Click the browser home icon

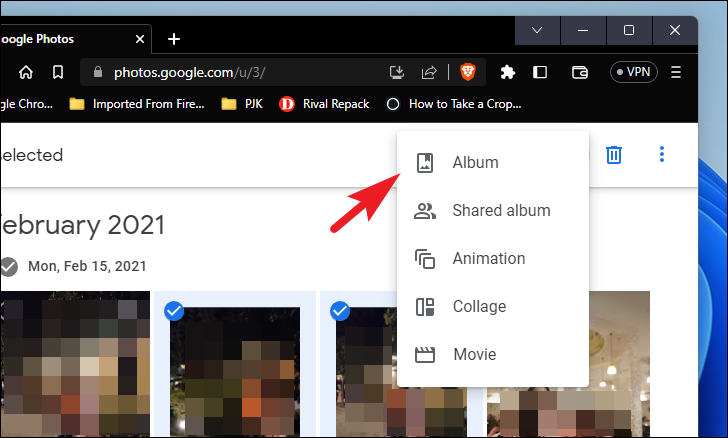tap(26, 72)
